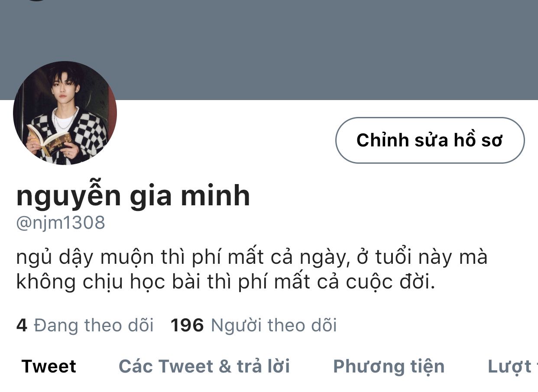Switch to Các Tweet & trả lời tab
This screenshot has width=538, height=392.
coord(204,366)
